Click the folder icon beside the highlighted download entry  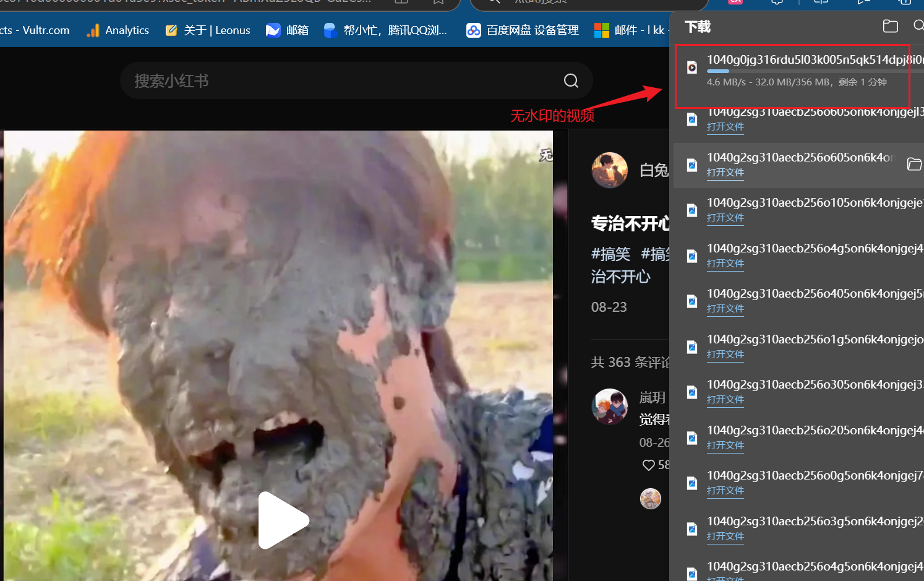[914, 164]
